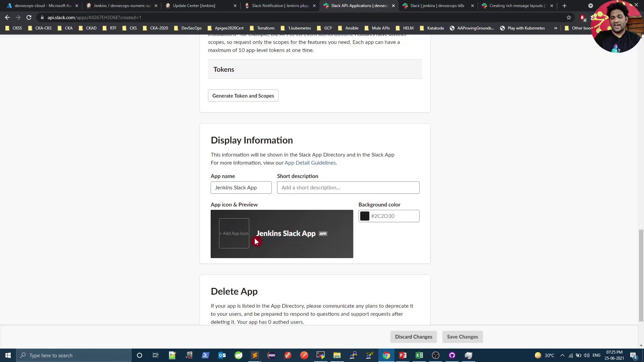Click the background color swatch

point(365,216)
